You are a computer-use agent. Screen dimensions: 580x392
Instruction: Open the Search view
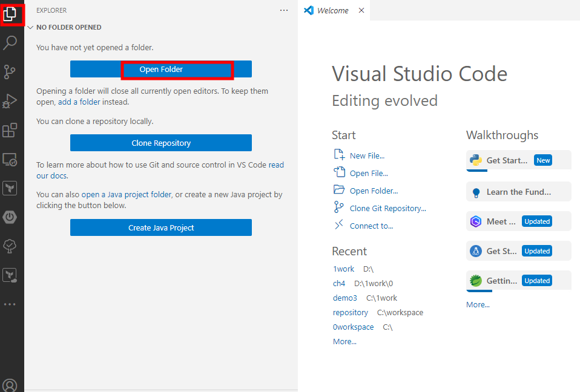tap(10, 43)
